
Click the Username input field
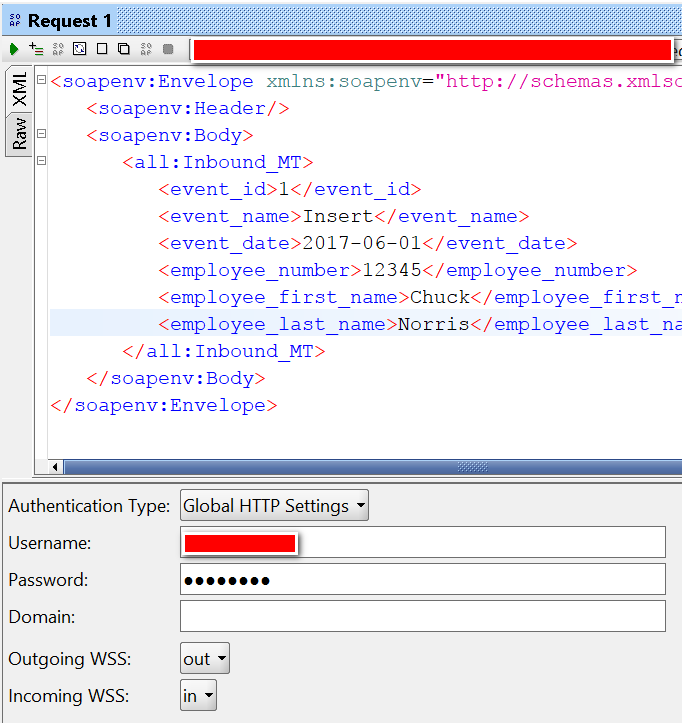coord(423,542)
